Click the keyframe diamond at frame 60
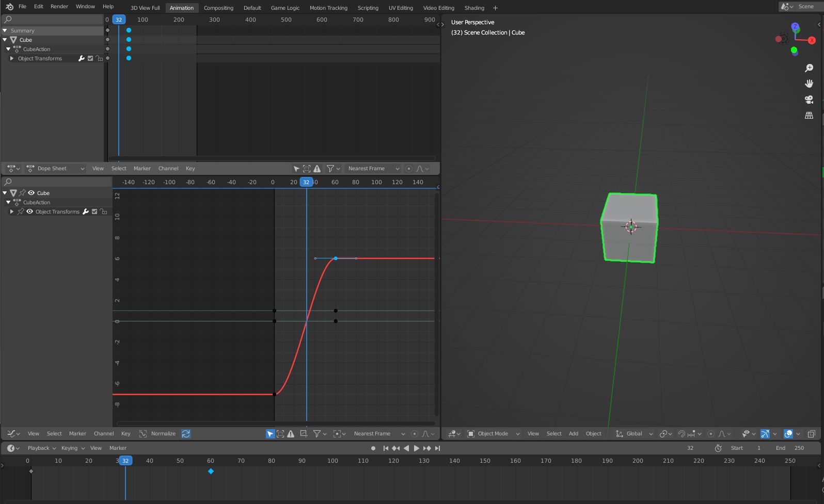The width and height of the screenshot is (824, 504). click(211, 472)
